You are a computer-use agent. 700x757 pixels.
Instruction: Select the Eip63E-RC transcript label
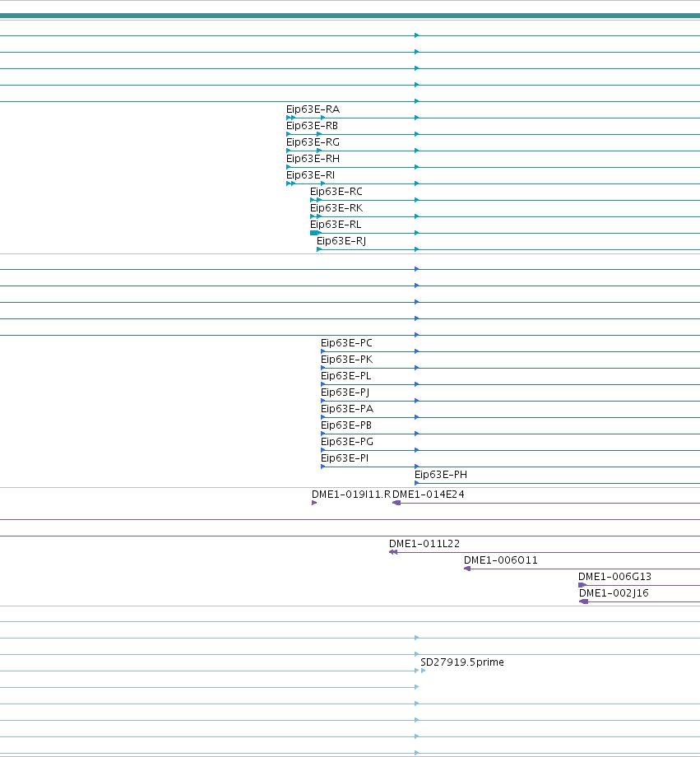(x=336, y=191)
